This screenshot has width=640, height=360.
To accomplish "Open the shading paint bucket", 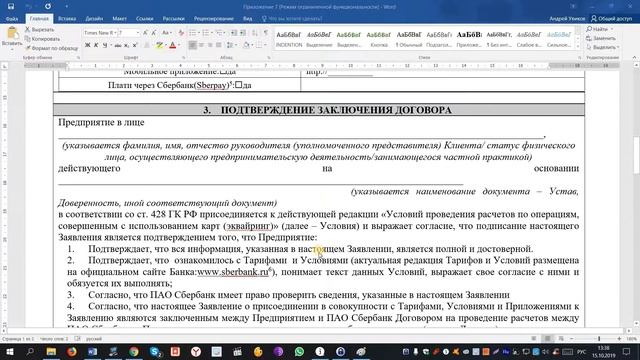I will (x=246, y=45).
